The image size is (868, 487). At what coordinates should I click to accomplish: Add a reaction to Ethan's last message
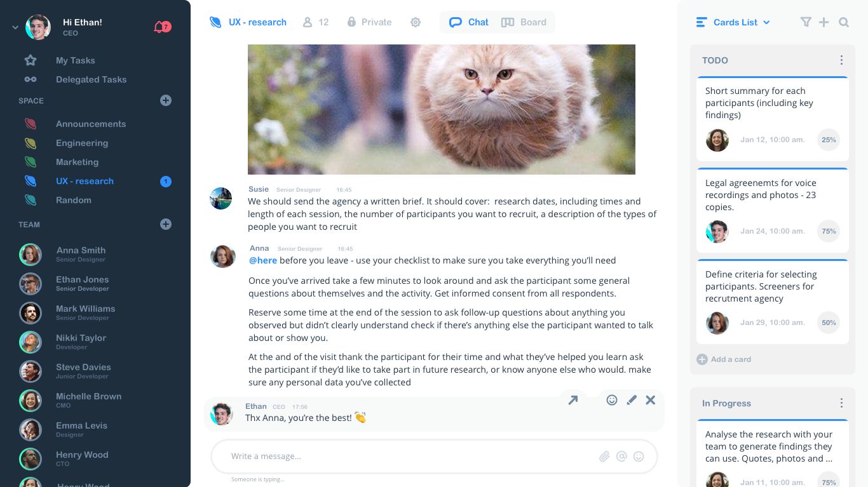click(x=612, y=400)
